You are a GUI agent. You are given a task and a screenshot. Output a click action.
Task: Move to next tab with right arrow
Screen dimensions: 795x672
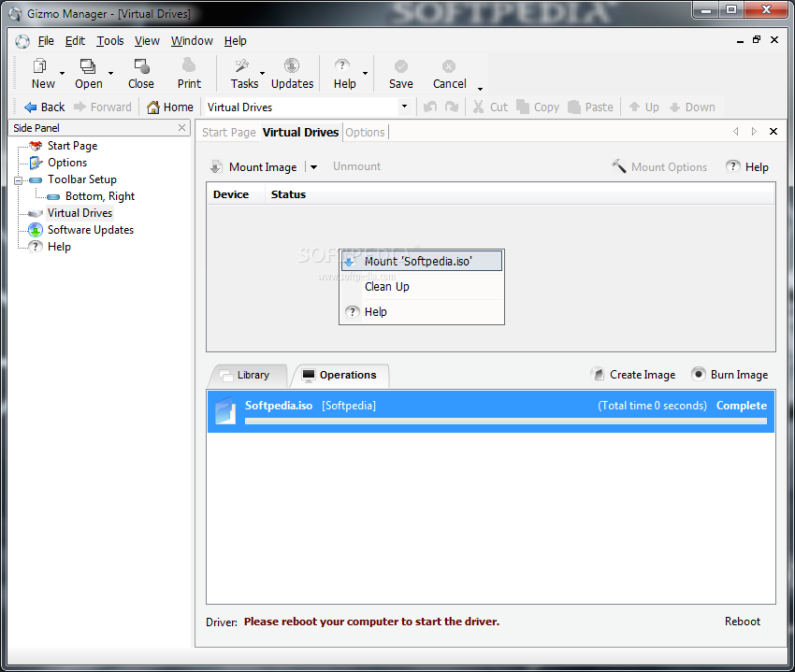(754, 131)
